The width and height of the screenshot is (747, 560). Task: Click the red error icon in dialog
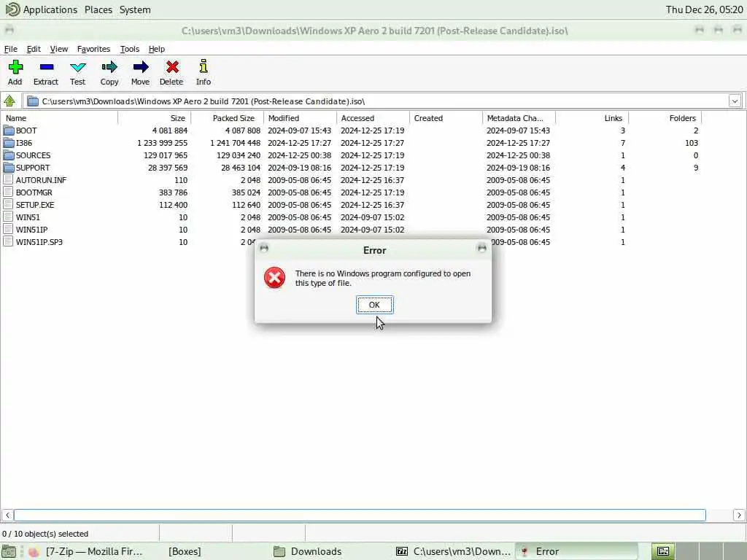275,278
